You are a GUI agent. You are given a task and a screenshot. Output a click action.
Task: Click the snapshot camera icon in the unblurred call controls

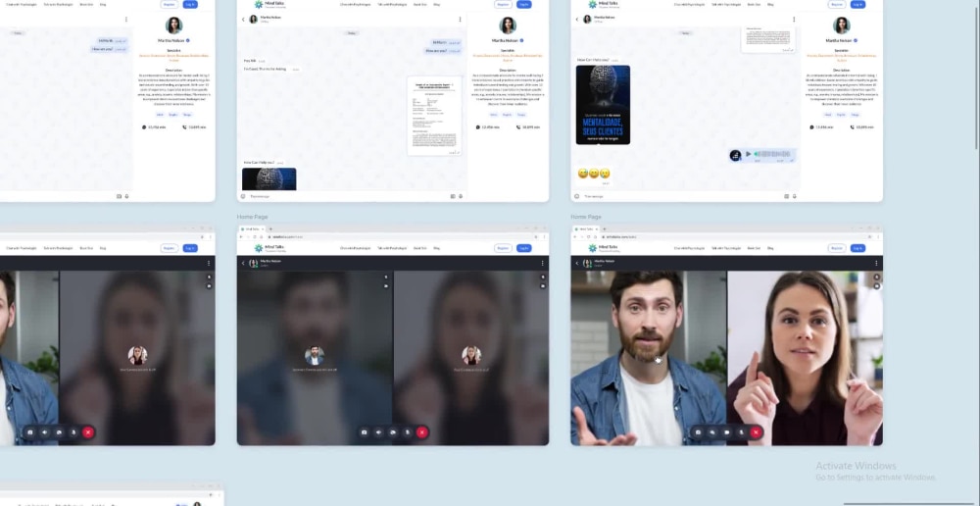pyautogui.click(x=698, y=432)
